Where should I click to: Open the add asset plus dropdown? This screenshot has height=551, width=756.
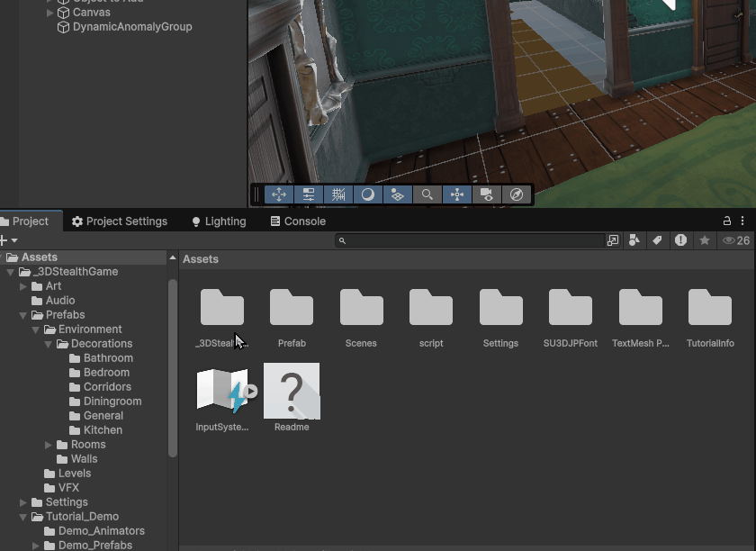click(8, 240)
